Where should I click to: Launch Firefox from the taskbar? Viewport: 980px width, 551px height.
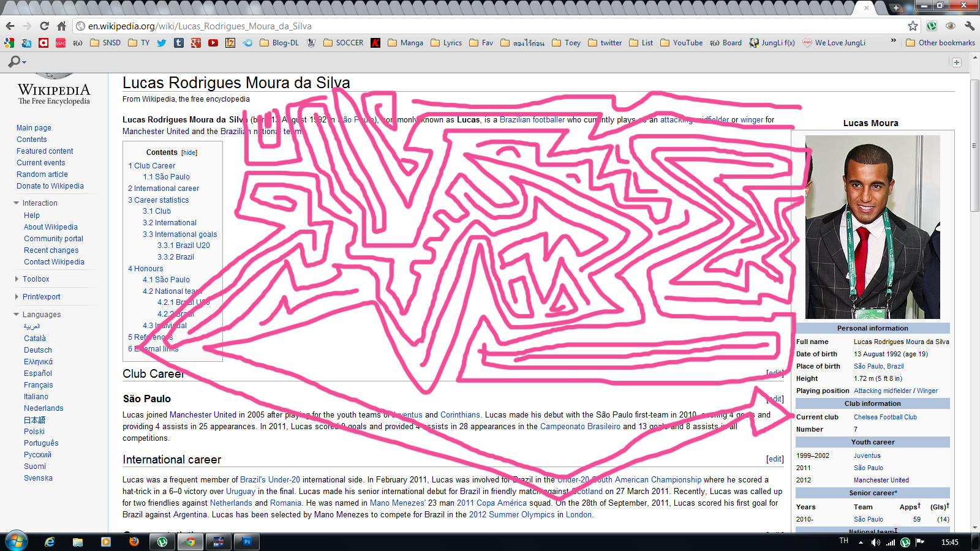[x=134, y=542]
